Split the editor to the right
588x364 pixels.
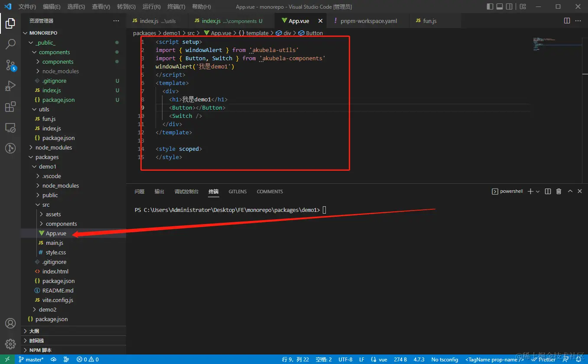(x=567, y=21)
